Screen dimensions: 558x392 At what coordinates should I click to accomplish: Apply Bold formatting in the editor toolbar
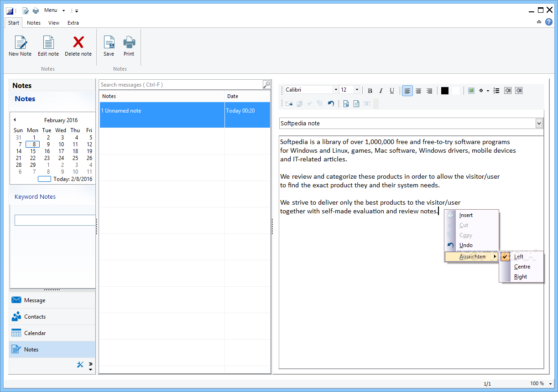pyautogui.click(x=370, y=91)
